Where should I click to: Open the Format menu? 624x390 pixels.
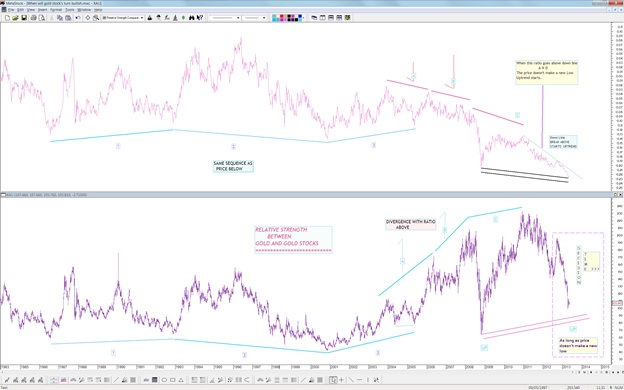pyautogui.click(x=56, y=10)
